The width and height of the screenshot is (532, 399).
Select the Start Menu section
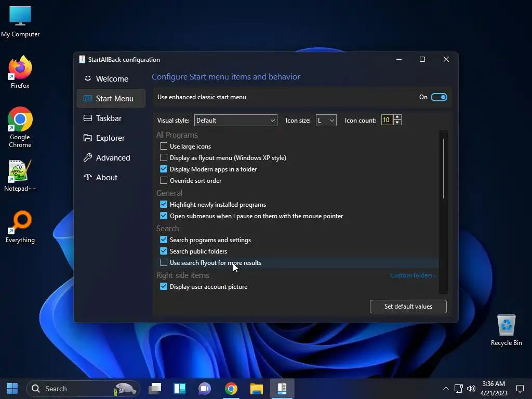coord(111,98)
